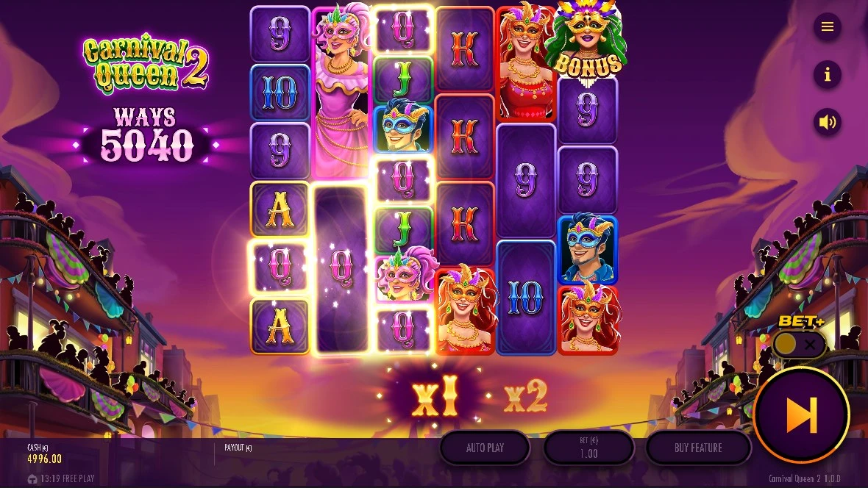The height and width of the screenshot is (488, 868).
Task: Click the Bonus masked queen symbol
Action: (588, 40)
